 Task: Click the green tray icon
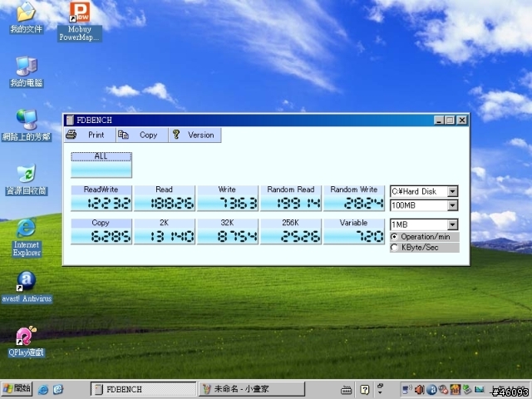pos(467,390)
